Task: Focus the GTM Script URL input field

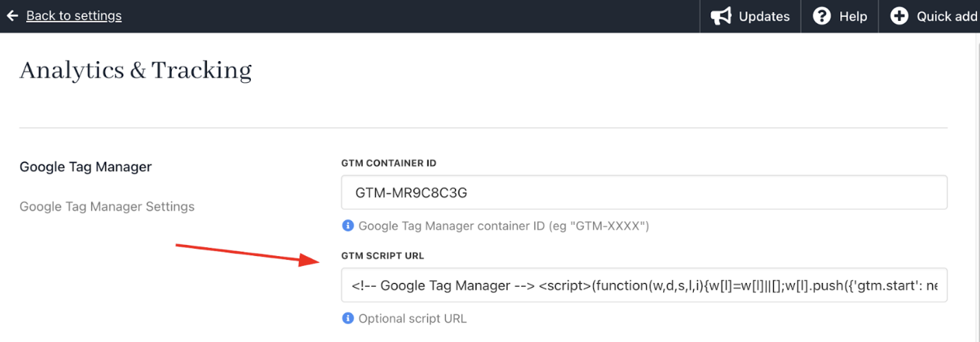Action: [x=644, y=285]
